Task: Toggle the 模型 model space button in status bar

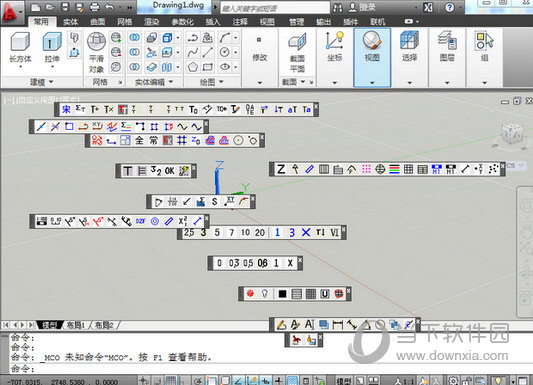Action: (344, 381)
